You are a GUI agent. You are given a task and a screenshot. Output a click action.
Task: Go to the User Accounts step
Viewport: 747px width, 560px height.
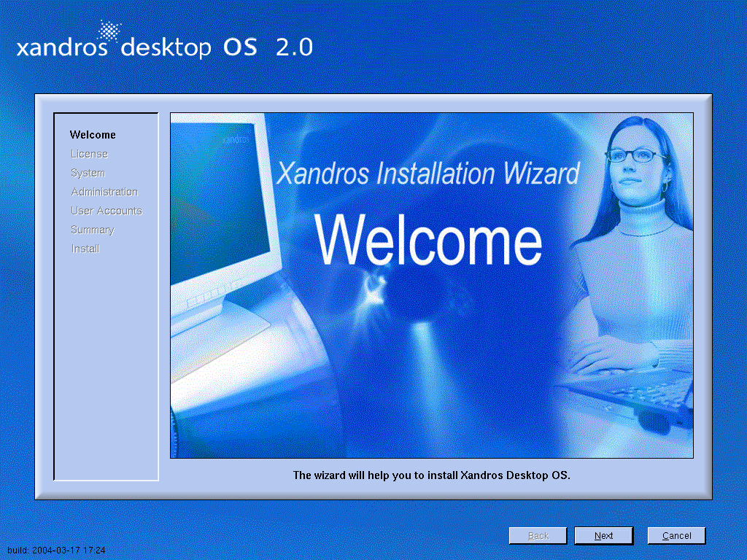[x=107, y=211]
